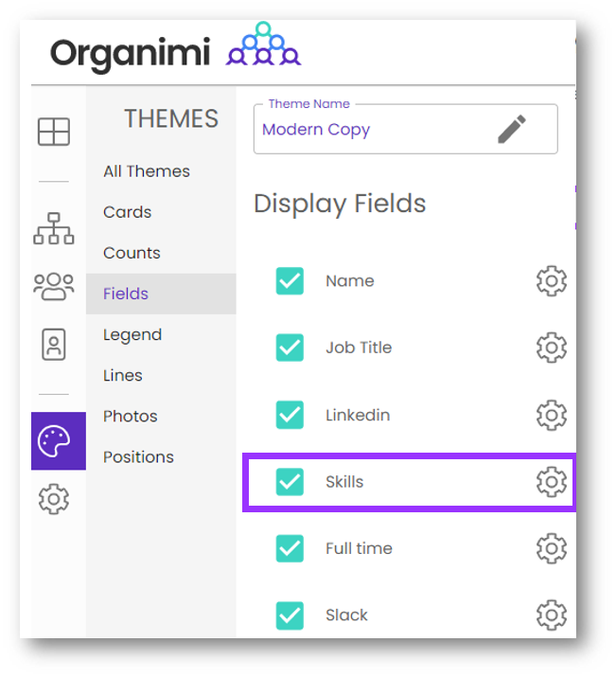Open the sidebar settings gear icon
The image size is (616, 678).
tap(54, 499)
